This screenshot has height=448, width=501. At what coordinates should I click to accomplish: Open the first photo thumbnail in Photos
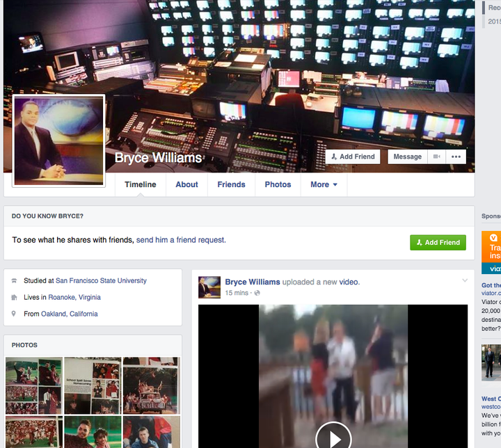(x=33, y=385)
